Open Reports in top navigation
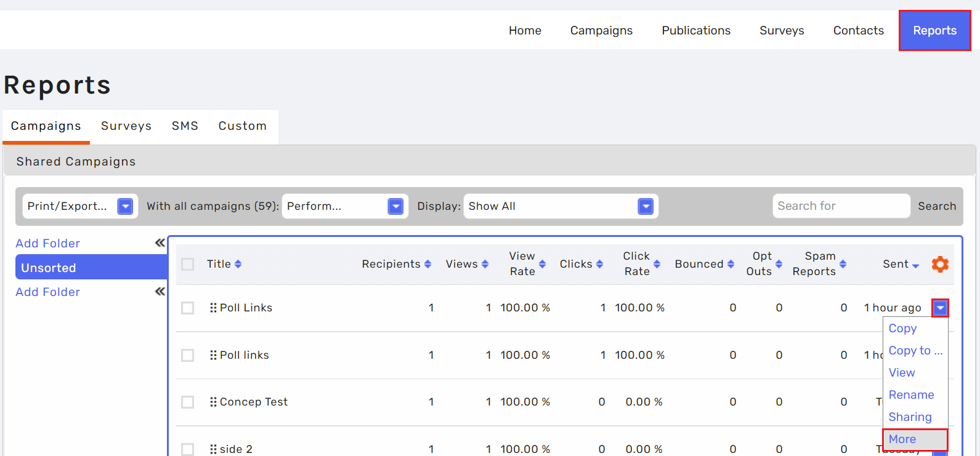 click(x=934, y=30)
